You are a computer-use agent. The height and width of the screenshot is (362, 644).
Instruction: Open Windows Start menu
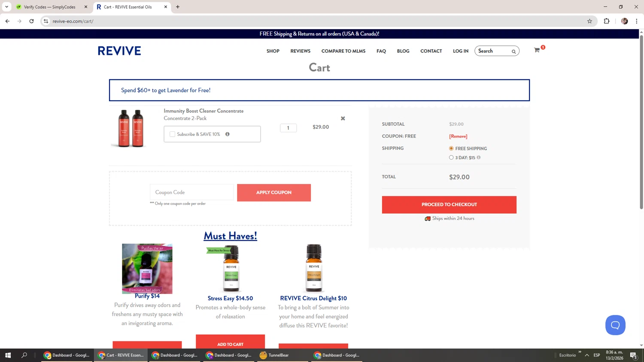coord(8,355)
